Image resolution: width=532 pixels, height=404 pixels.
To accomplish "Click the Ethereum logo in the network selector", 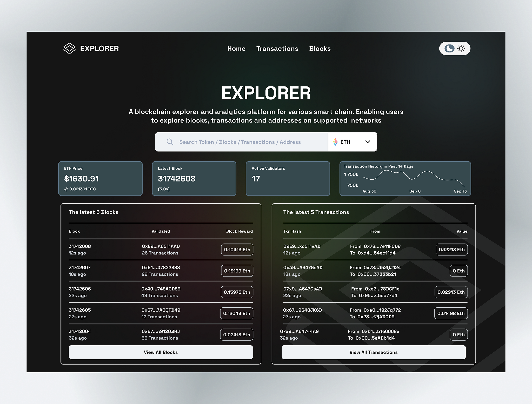I will (335, 142).
